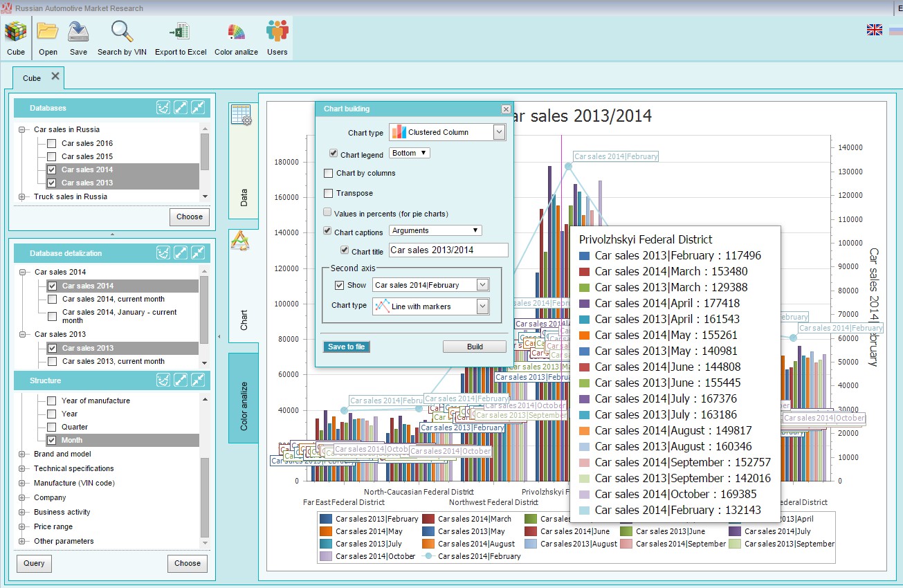903x588 pixels.
Task: Click the Cube icon in toolbar
Action: point(16,33)
